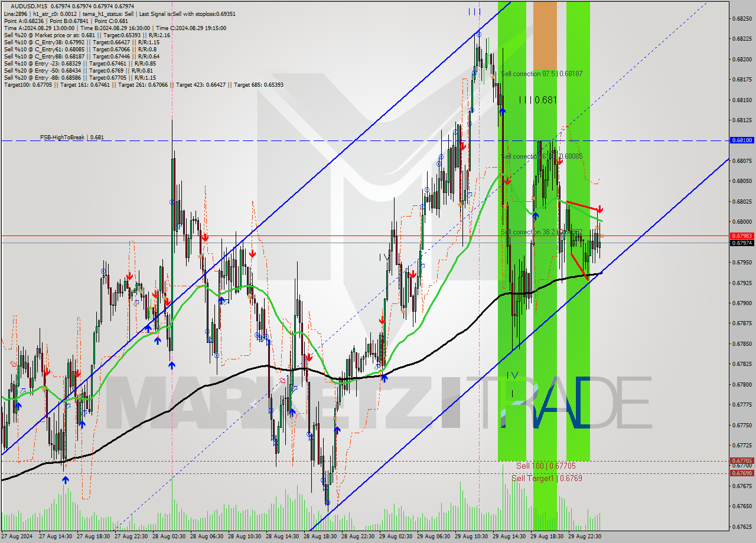756x543 pixels.
Task: Click the 0.68125 price axis label
Action: [x=742, y=120]
